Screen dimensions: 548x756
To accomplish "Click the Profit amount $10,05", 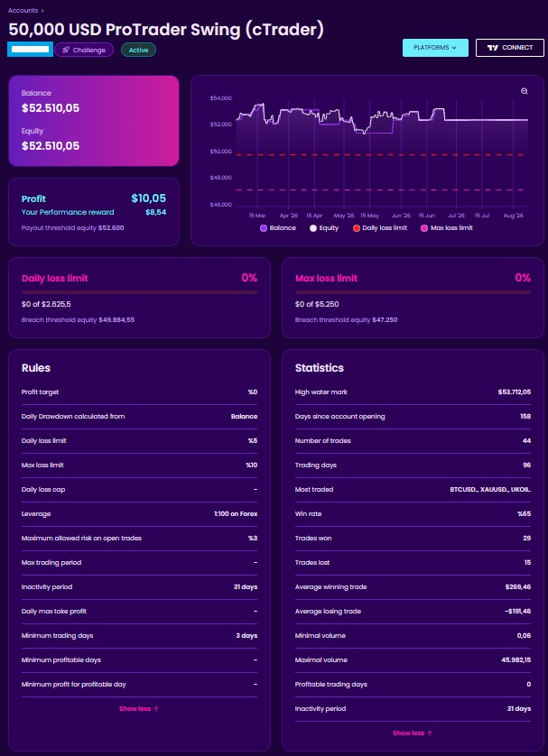I will coord(149,198).
